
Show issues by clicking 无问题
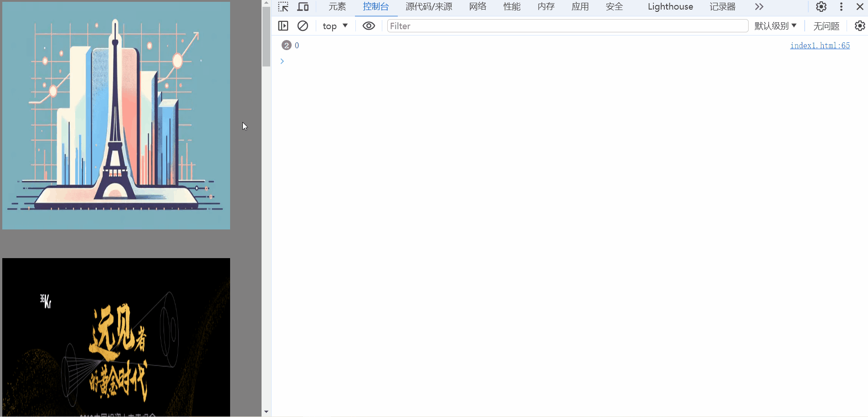point(826,25)
